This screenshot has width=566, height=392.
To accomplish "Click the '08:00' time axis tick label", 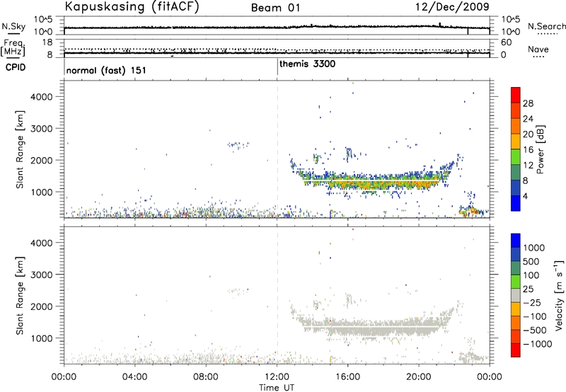I will (206, 377).
